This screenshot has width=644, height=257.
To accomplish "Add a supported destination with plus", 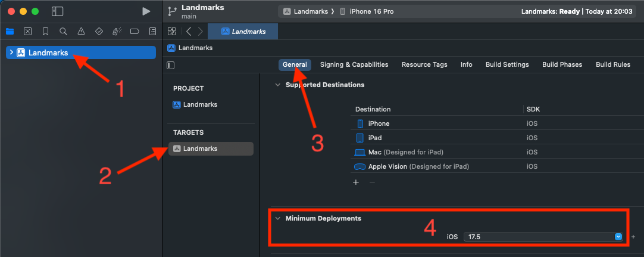I will 356,182.
